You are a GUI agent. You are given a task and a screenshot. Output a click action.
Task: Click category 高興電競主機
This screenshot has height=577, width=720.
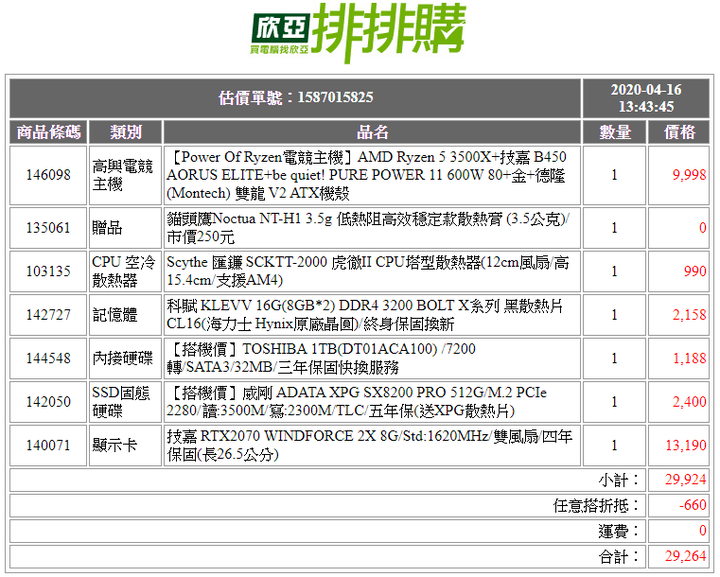[x=122, y=175]
